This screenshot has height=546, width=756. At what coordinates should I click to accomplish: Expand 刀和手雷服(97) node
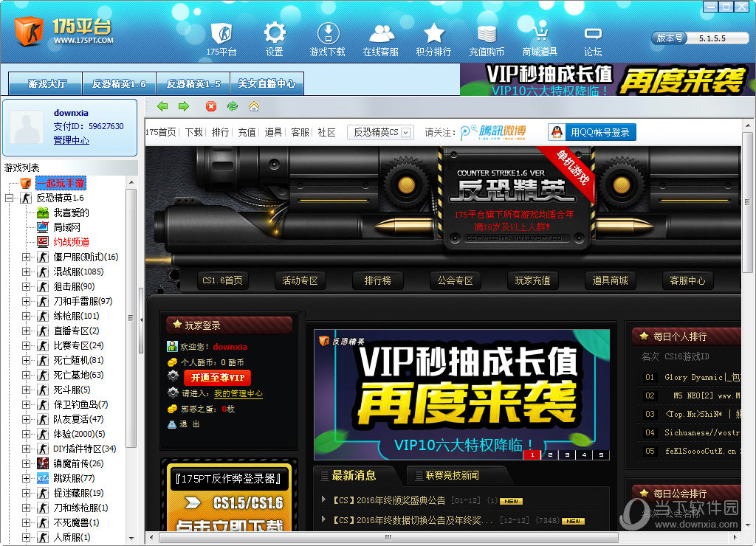coord(26,302)
